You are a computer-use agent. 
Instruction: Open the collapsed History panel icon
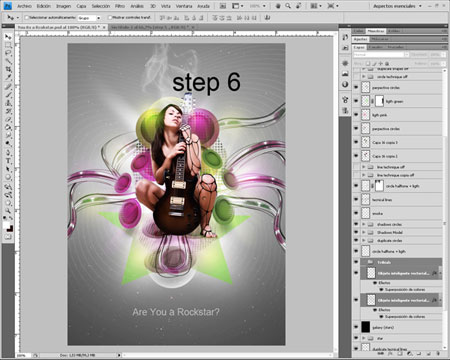click(345, 37)
